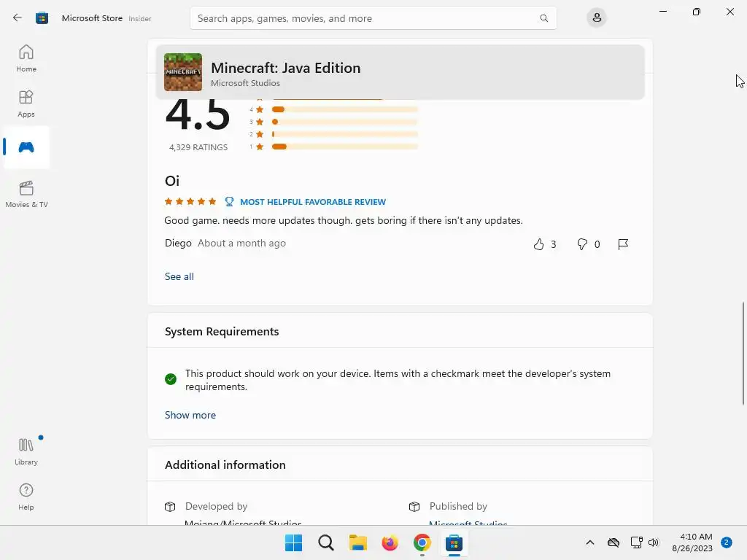
Task: Open Windows taskbar search
Action: [x=326, y=542]
